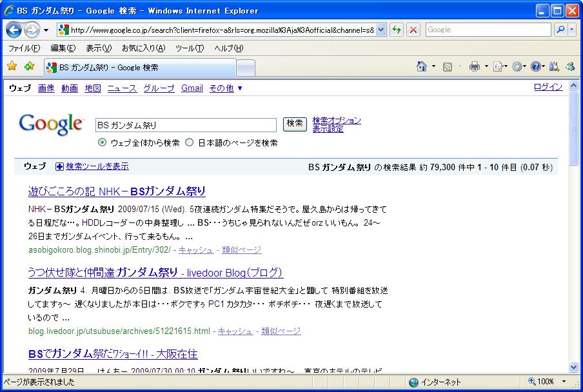Click the Home icon in command bar
The image size is (583, 392).
[422, 66]
